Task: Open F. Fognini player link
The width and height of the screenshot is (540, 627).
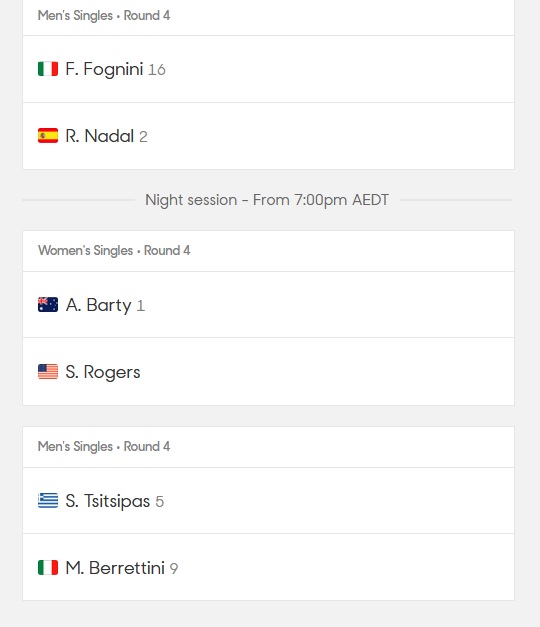Action: coord(104,69)
